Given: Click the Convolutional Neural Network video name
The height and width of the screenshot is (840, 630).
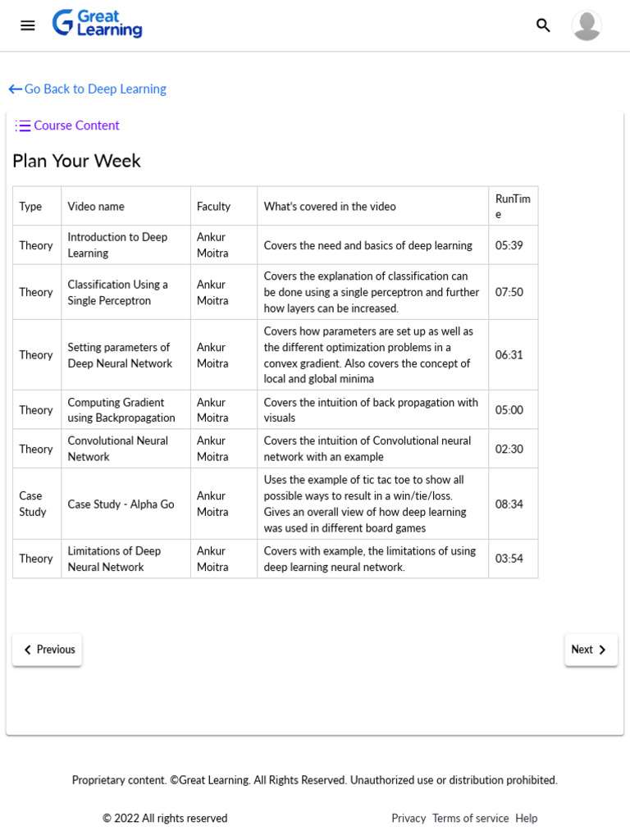Looking at the screenshot, I should (118, 449).
